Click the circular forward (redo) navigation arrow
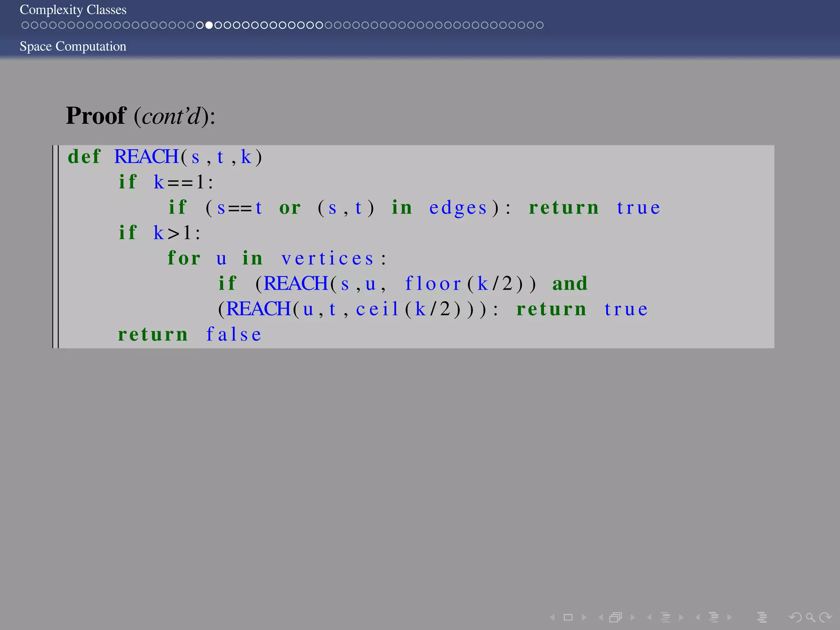The height and width of the screenshot is (630, 840). click(825, 617)
